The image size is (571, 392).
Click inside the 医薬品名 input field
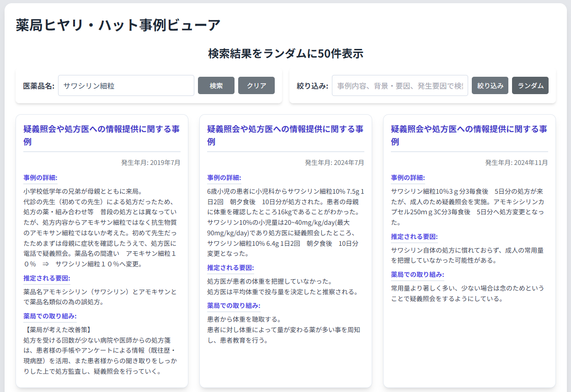(126, 85)
